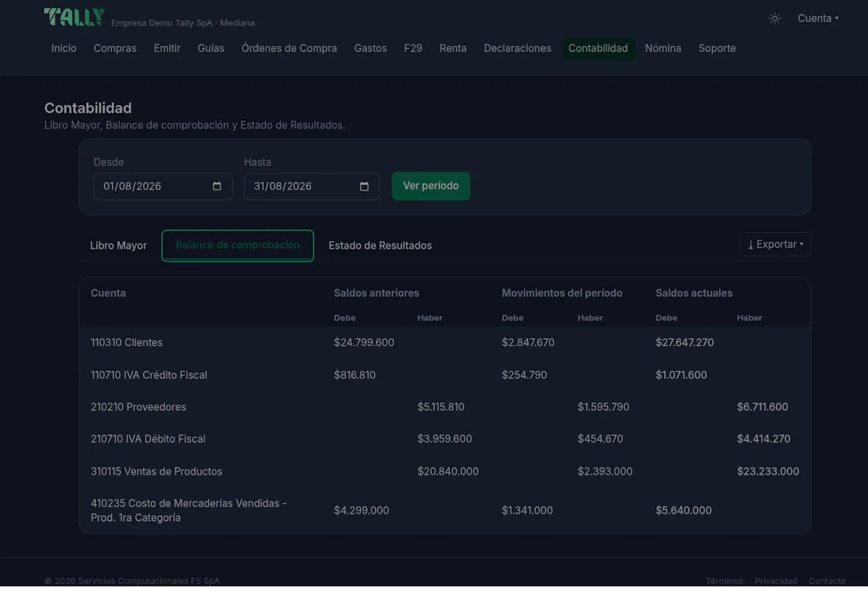Click the $6.711.600 Proveedores current balance

pos(762,407)
